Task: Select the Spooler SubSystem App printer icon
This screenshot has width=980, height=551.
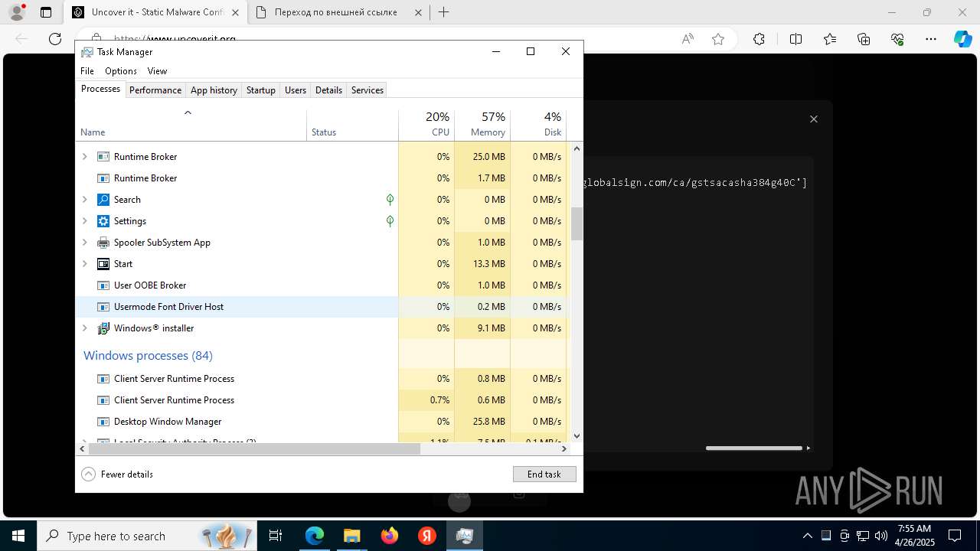Action: click(103, 242)
